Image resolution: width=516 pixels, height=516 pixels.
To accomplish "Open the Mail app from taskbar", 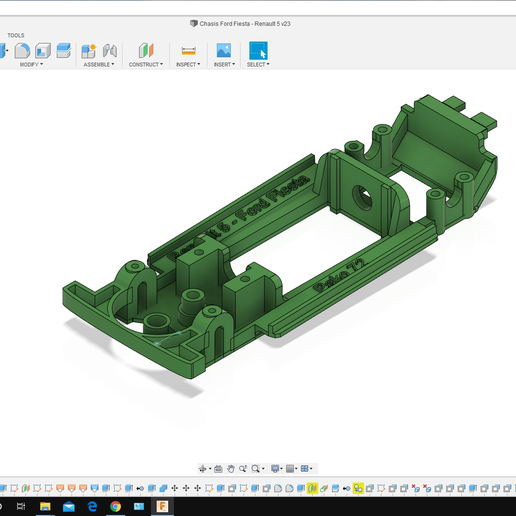I will 69,507.
